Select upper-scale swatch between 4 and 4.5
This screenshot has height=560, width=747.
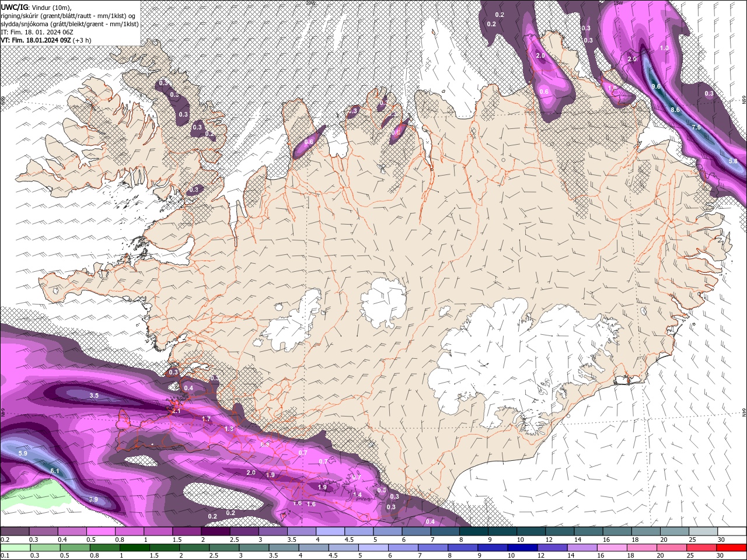tap(330, 531)
